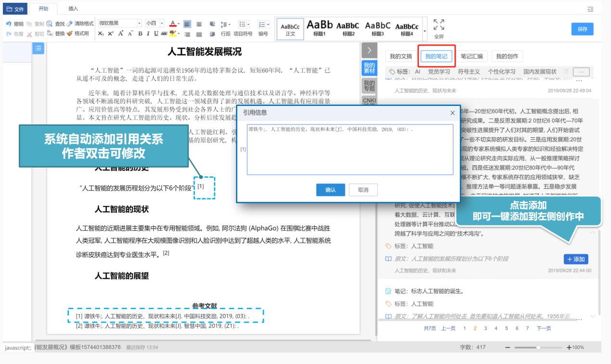Screen dimensions: 611x364
Task: Open the 微软雅黑 font dropdown
Action: tap(120, 23)
